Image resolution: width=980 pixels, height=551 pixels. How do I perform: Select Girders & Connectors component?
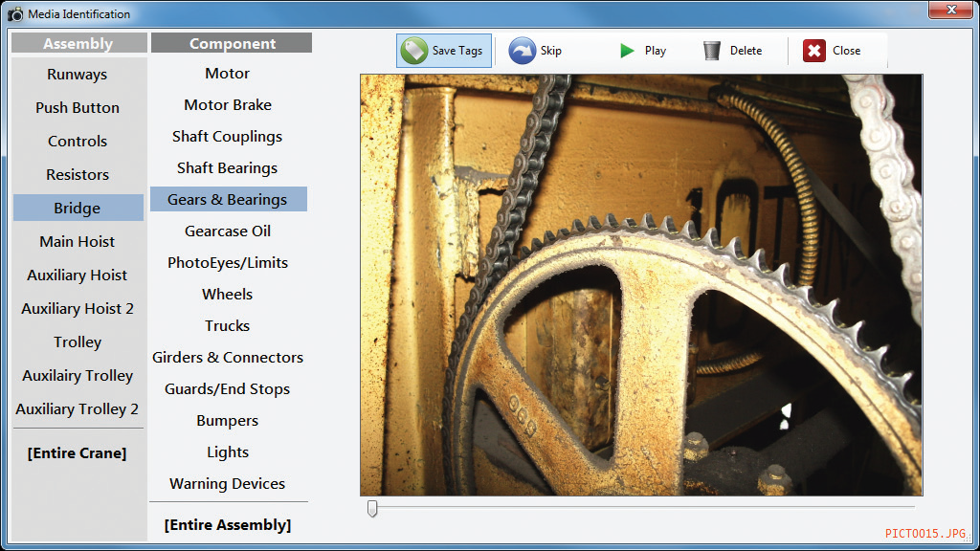coord(228,358)
